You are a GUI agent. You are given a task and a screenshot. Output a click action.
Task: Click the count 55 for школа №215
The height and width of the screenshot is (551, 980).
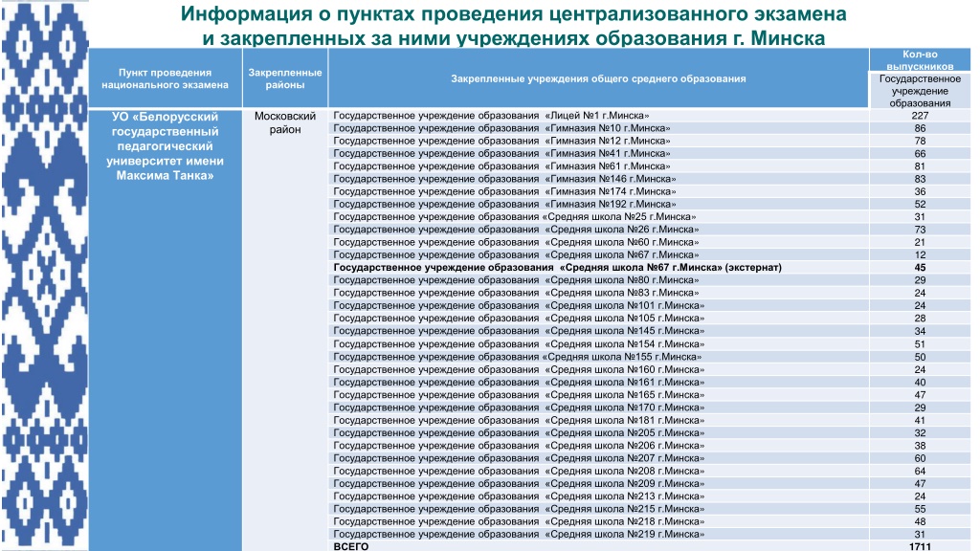pyautogui.click(x=920, y=509)
